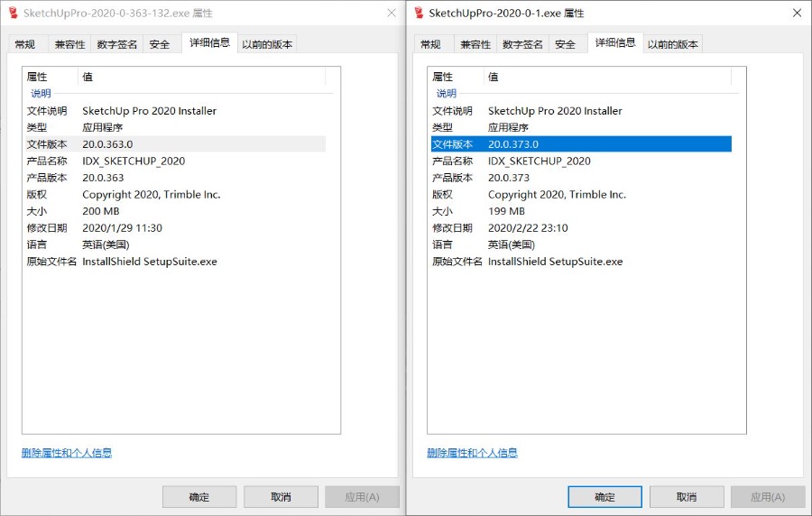The image size is (812, 516).
Task: Select file version 20.0.363.0 row
Action: [x=176, y=143]
